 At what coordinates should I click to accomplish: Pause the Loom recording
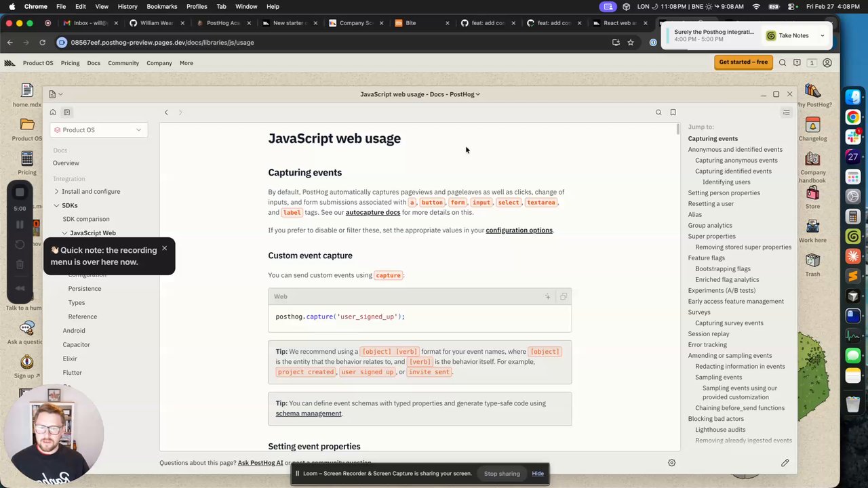[20, 224]
